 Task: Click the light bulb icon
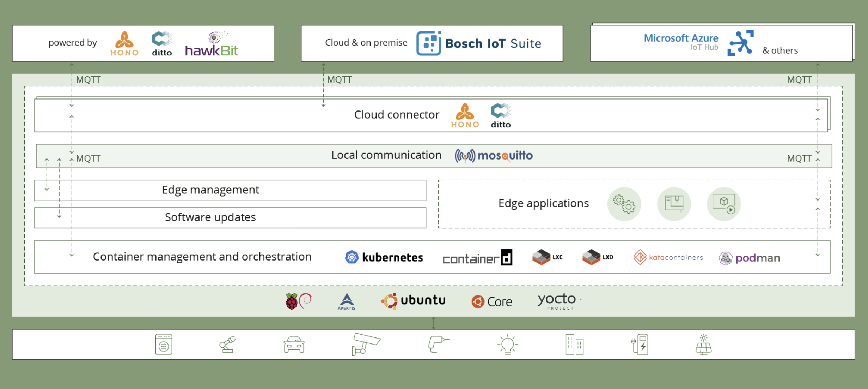click(507, 345)
